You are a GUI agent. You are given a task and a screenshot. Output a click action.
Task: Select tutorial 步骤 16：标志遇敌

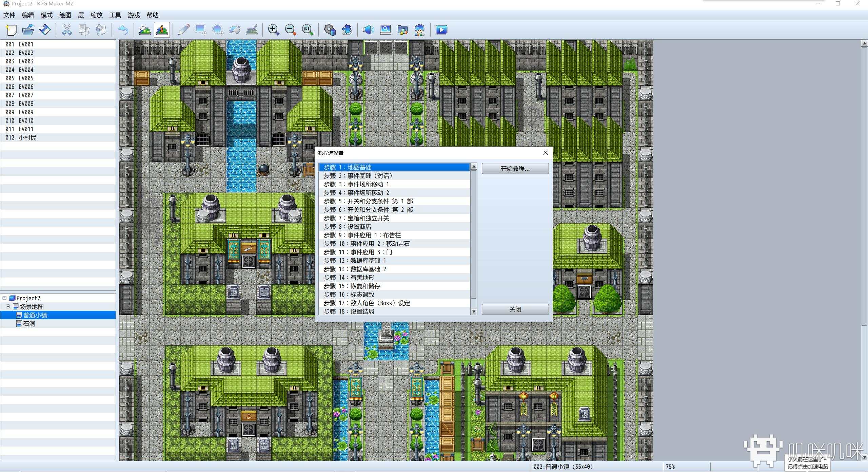[x=394, y=295]
